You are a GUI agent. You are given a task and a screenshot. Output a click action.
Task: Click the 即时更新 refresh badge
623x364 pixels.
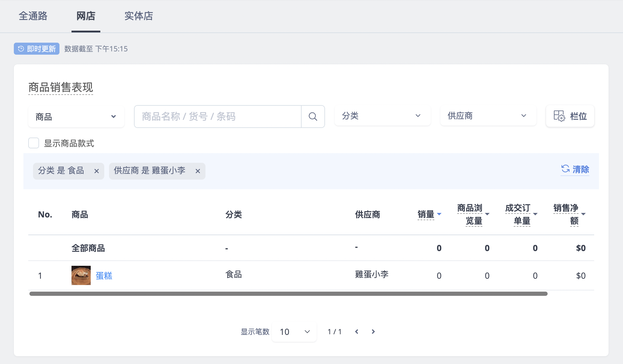pyautogui.click(x=37, y=49)
